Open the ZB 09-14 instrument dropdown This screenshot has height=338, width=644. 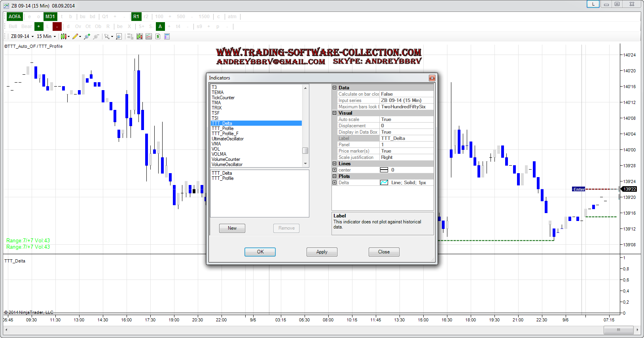click(22, 36)
